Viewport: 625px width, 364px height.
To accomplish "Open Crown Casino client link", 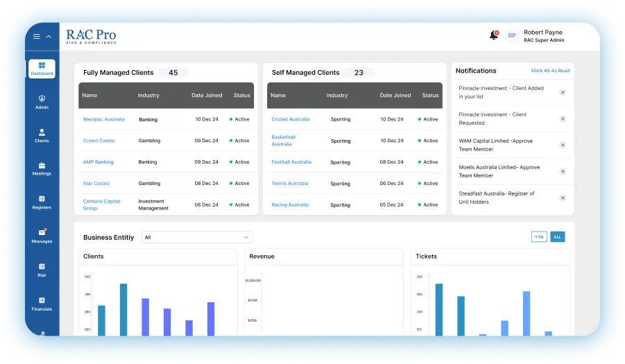I will point(99,141).
